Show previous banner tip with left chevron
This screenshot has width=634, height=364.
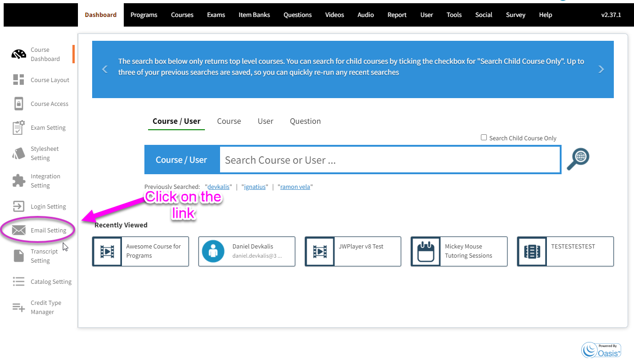click(x=105, y=69)
